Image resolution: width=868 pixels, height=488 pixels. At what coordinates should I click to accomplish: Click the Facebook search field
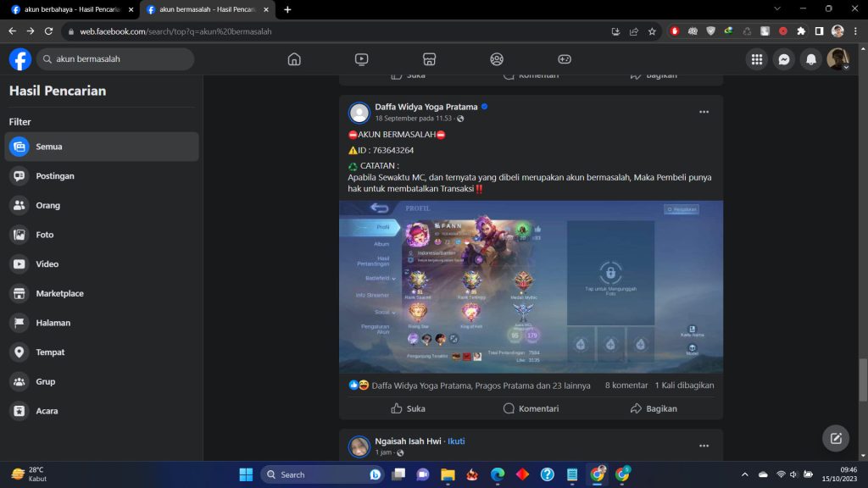pos(115,58)
